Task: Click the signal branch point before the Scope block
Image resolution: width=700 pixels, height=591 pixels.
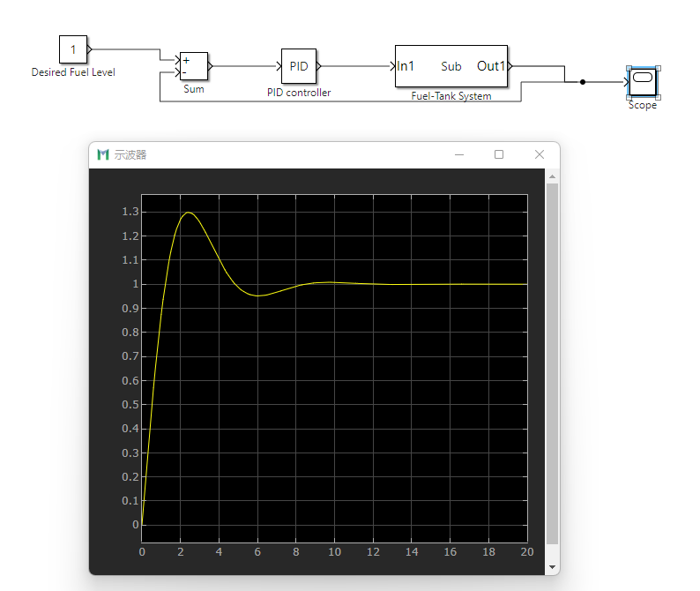Action: pyautogui.click(x=583, y=82)
